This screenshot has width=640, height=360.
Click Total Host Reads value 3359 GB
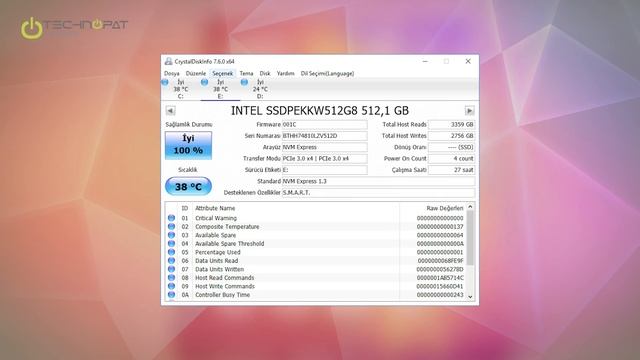[x=451, y=124]
